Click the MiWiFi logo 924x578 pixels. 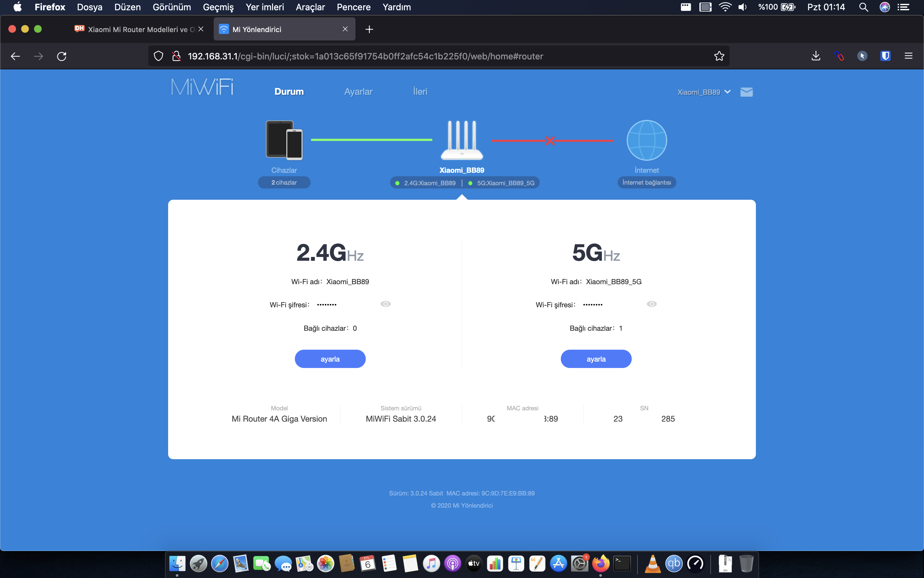tap(202, 87)
